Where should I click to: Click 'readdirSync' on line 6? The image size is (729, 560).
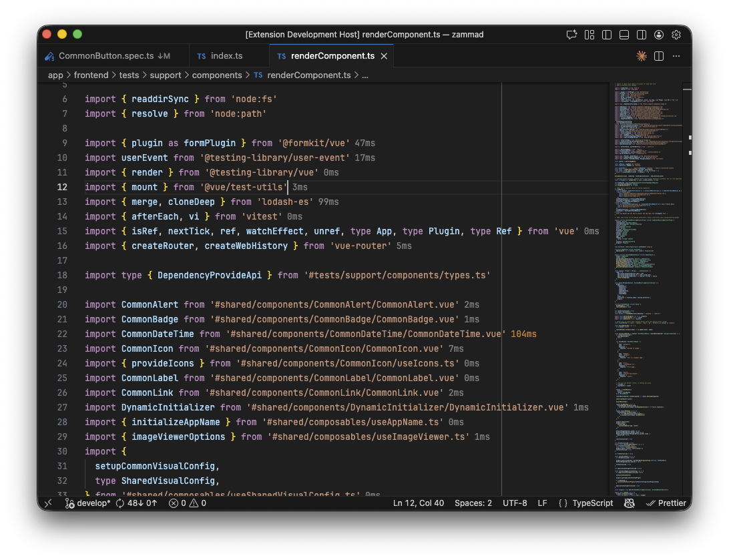point(160,99)
